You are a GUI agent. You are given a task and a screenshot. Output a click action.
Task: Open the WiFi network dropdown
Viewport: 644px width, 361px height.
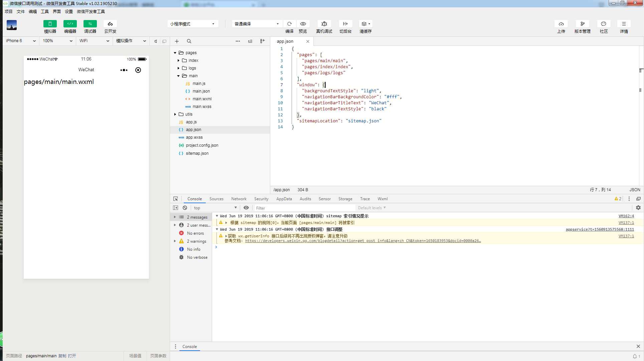tap(94, 41)
